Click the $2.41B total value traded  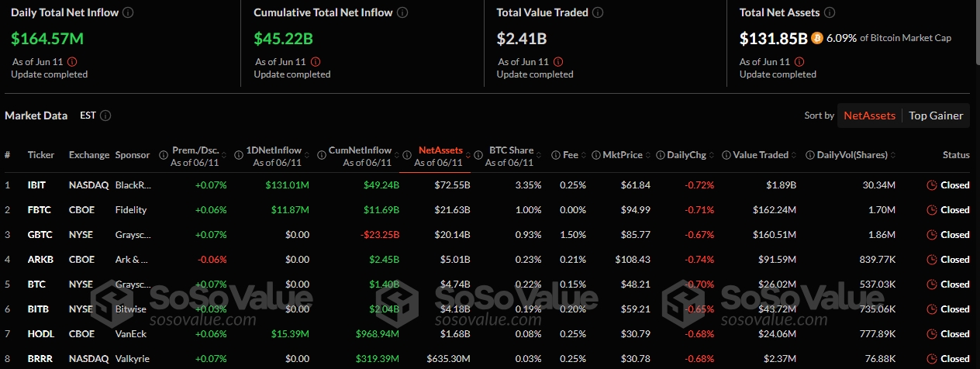[x=521, y=38]
